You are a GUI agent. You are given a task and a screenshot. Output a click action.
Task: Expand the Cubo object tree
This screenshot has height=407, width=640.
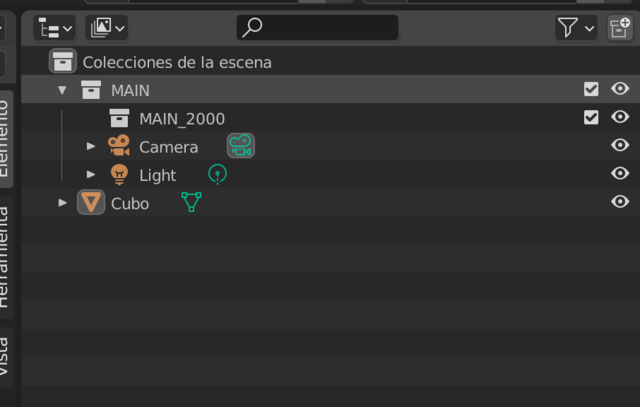[63, 203]
